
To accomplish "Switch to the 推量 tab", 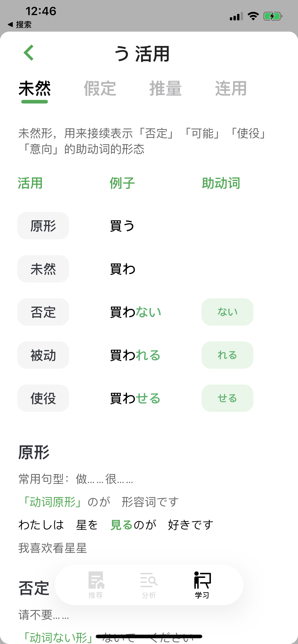I will (165, 88).
